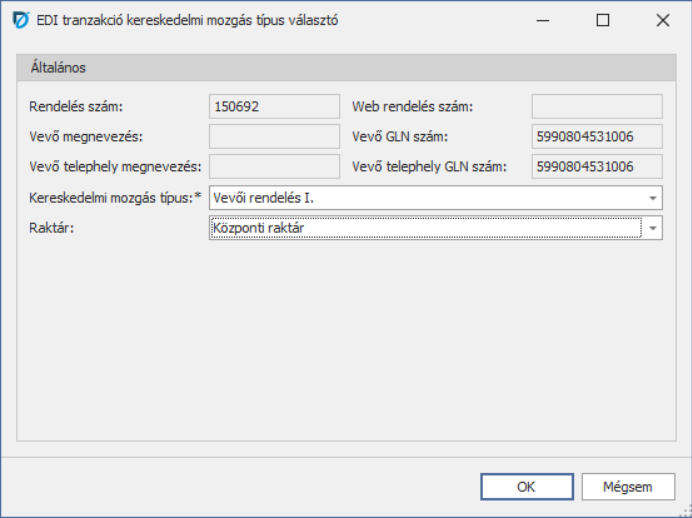Click the Vevő telephely GLN szám field
The width and height of the screenshot is (692, 518).
[596, 166]
